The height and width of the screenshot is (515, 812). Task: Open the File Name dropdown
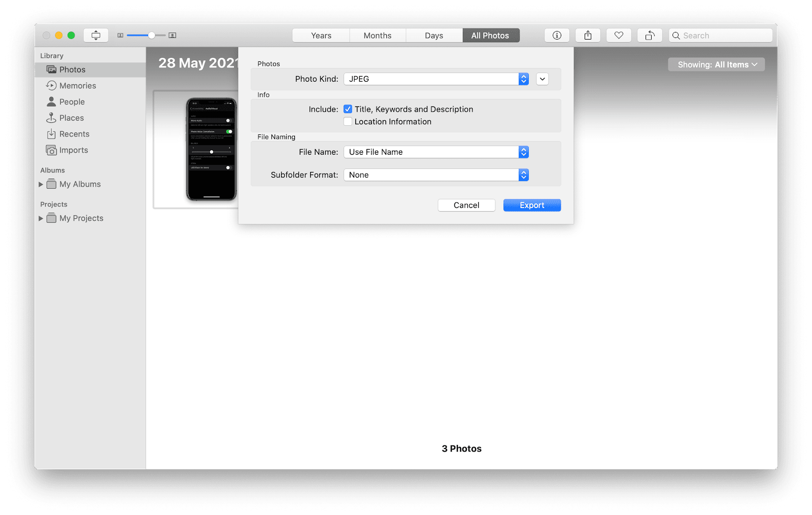coord(436,152)
